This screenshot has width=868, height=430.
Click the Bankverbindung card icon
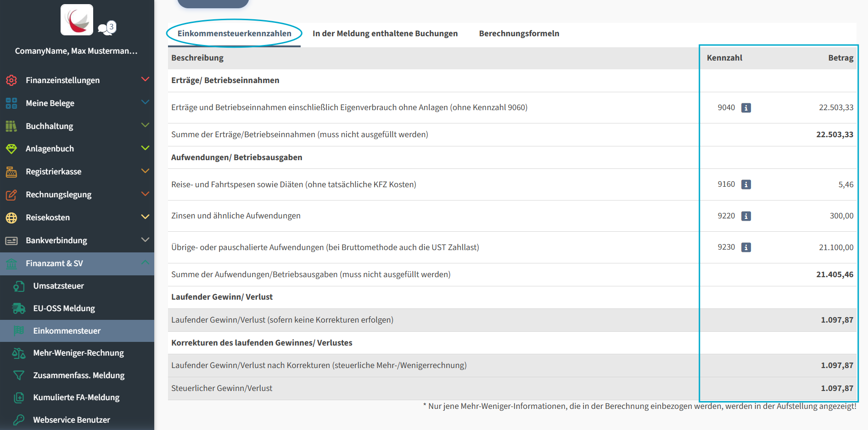pyautogui.click(x=11, y=240)
